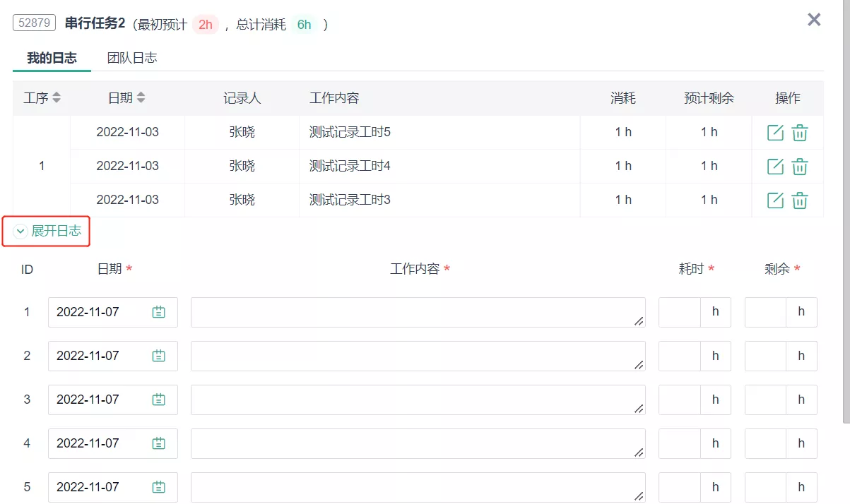The height and width of the screenshot is (504, 850).
Task: Select the 我的日志 tab
Action: coord(52,58)
